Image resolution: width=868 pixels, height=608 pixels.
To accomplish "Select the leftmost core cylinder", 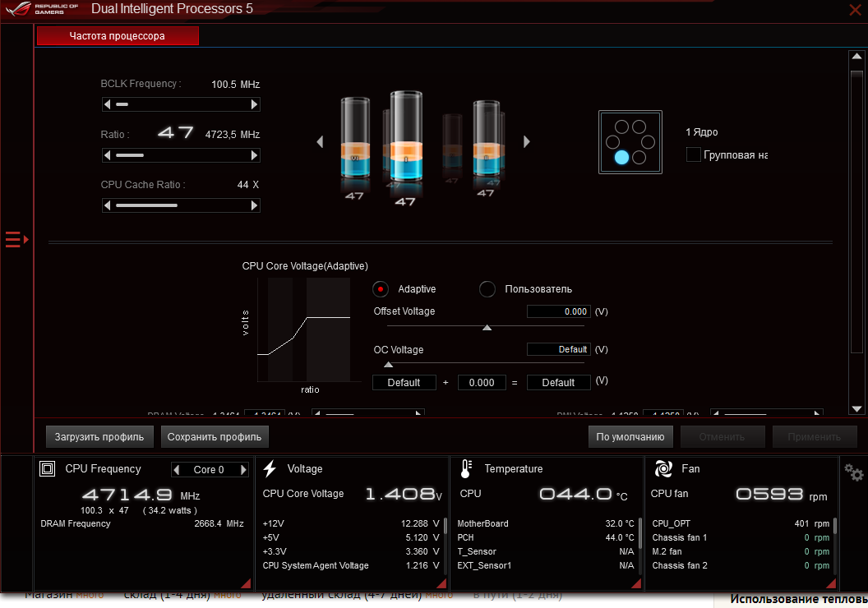I will [355, 137].
